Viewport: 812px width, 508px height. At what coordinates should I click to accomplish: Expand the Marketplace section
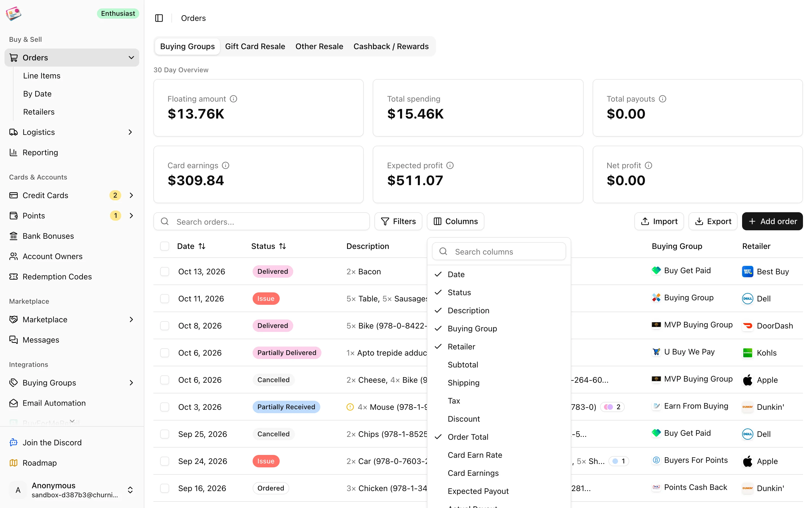pos(131,319)
